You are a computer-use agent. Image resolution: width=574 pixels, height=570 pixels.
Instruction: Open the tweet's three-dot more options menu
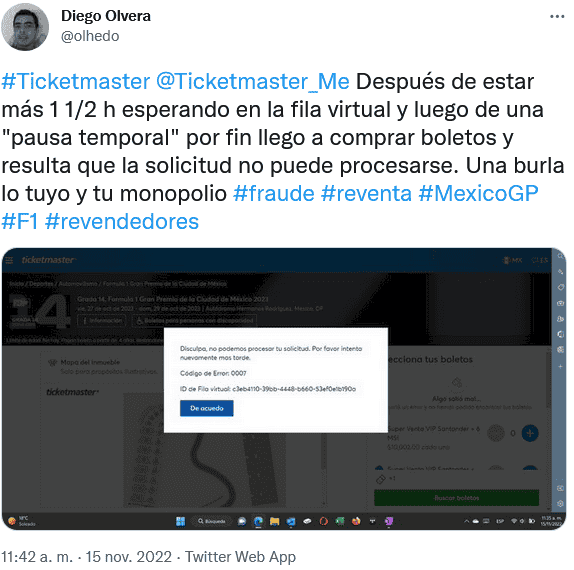(557, 16)
